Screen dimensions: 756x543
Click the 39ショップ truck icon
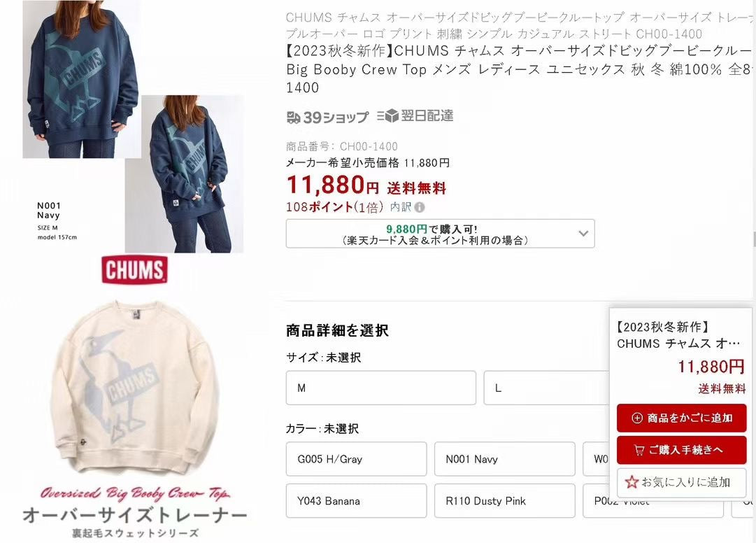[293, 117]
